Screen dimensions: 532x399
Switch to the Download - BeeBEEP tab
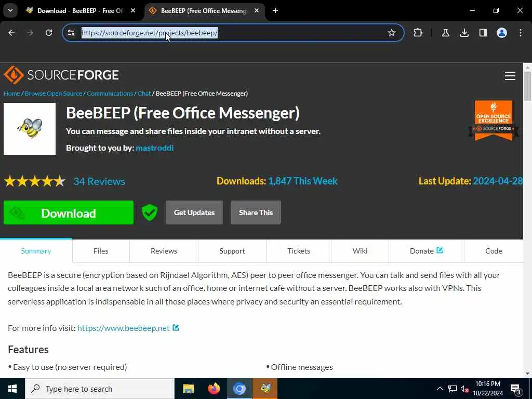(x=80, y=11)
